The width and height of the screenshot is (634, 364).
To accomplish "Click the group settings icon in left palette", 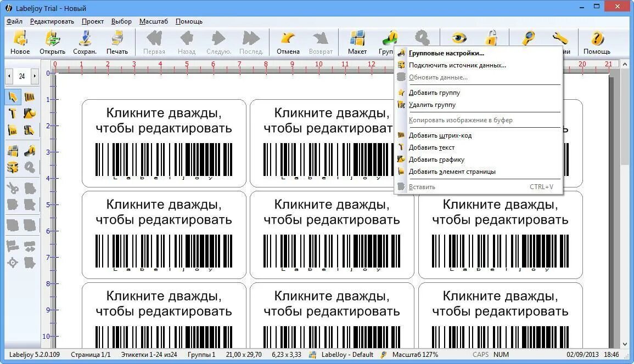I will [30, 151].
